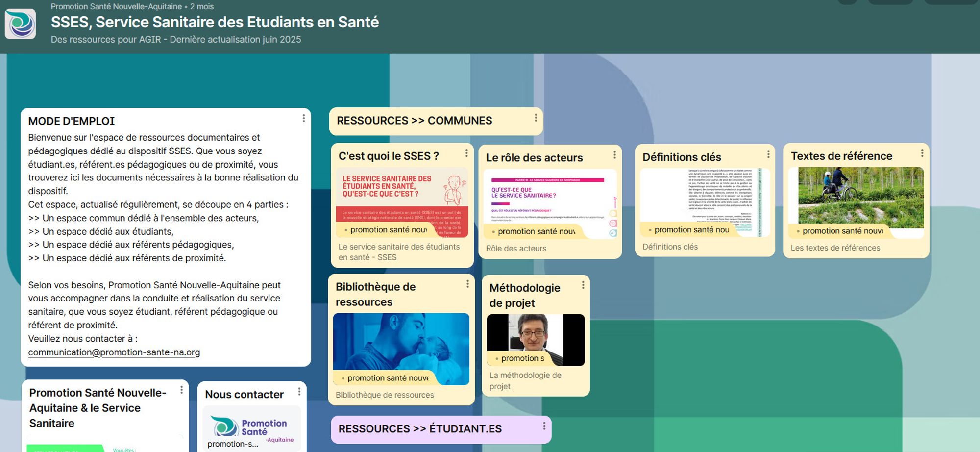Open options for Méthodologie de projet card

583,285
